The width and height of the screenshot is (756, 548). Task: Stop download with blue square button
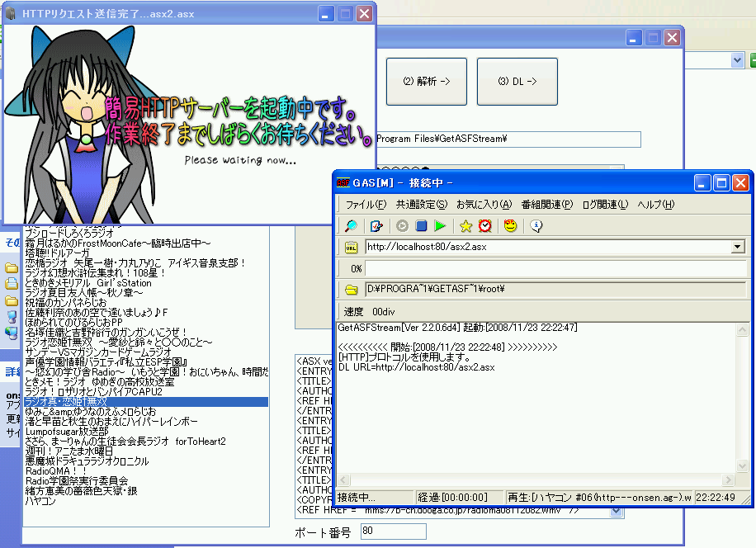click(421, 225)
